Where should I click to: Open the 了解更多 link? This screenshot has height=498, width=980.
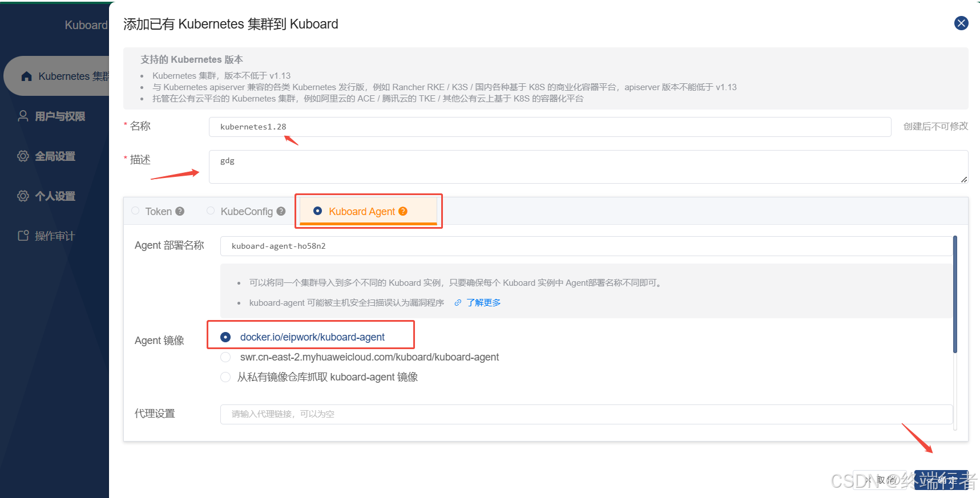click(483, 303)
